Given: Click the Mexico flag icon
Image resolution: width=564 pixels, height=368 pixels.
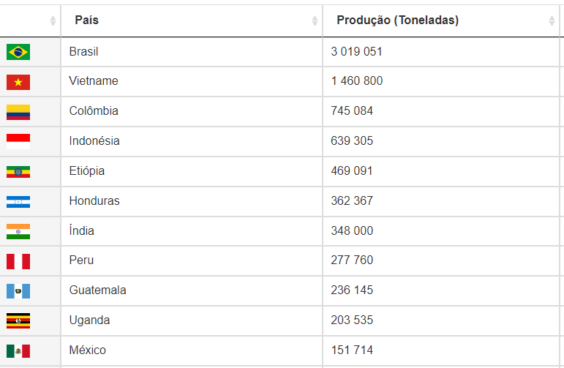Looking at the screenshot, I should 18,351.
